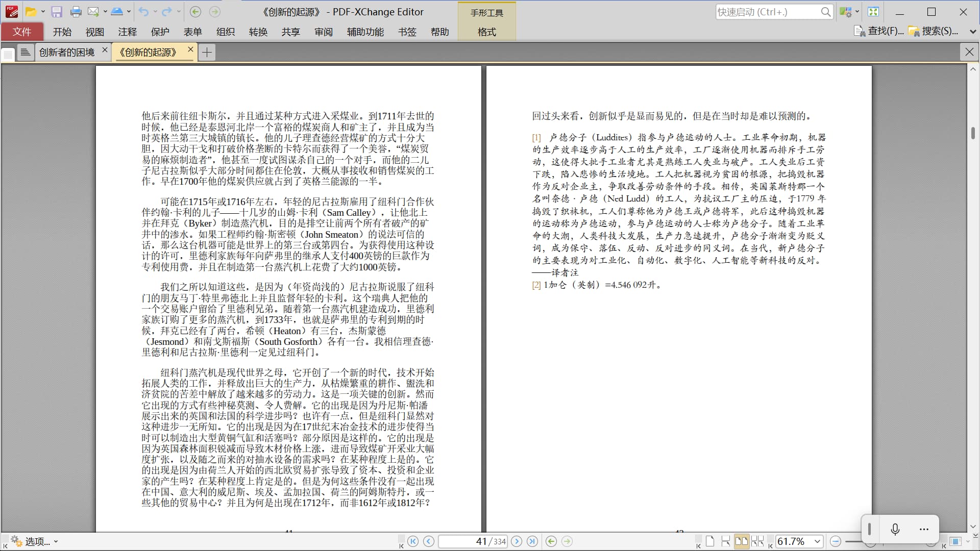Click the Save floppy disk icon

[x=57, y=12]
